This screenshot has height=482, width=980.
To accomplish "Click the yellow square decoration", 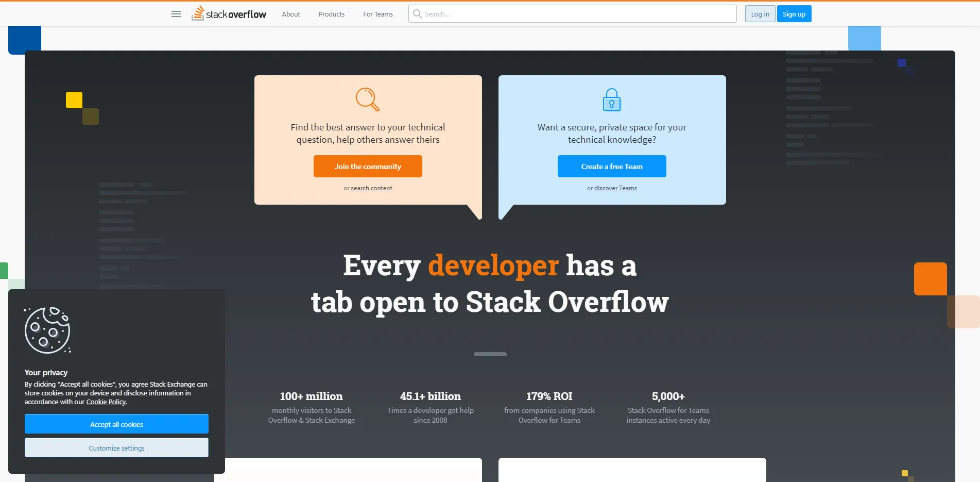I will pyautogui.click(x=74, y=100).
